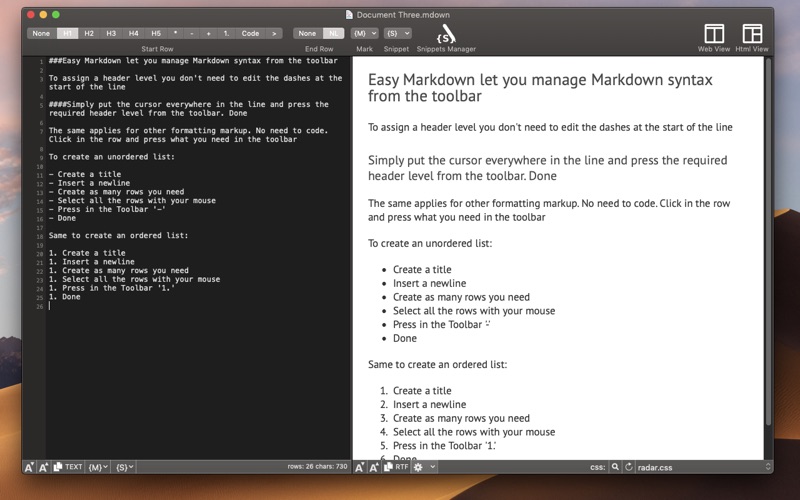Click the preview pane vertical scrollbar

coord(768,242)
